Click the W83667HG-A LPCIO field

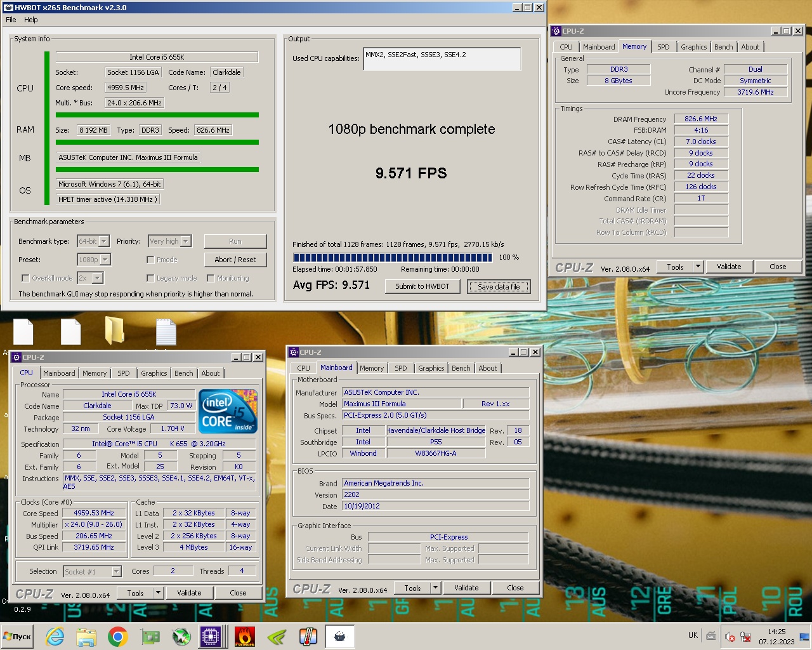click(x=436, y=453)
